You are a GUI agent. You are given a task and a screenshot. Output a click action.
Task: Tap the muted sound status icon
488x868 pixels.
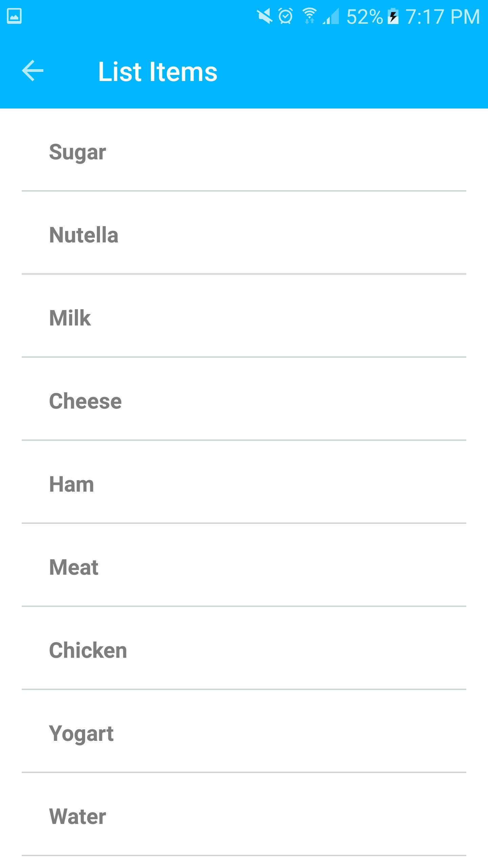264,16
